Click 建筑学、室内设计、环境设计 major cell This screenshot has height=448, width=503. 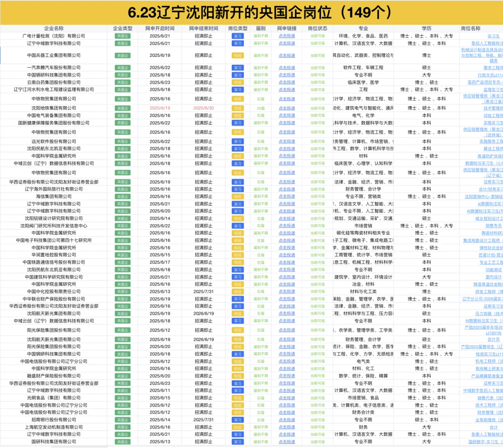363,277
